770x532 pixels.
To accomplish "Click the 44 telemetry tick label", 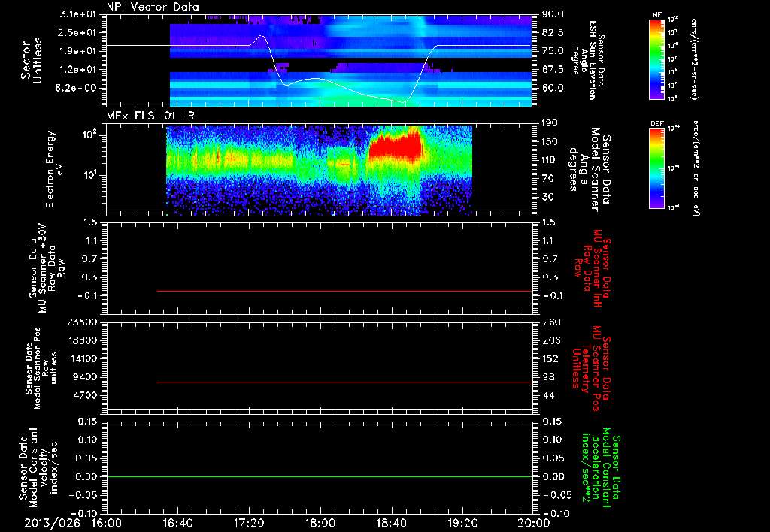I will [548, 395].
